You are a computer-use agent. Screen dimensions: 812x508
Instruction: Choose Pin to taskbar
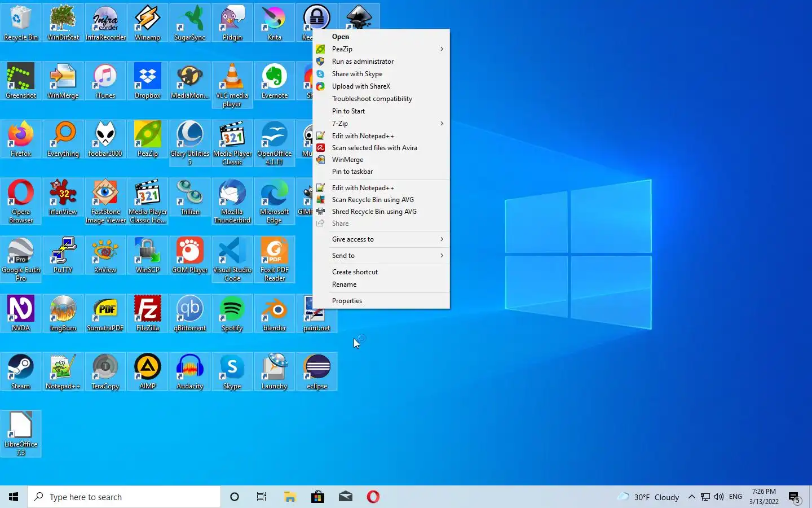381,172
